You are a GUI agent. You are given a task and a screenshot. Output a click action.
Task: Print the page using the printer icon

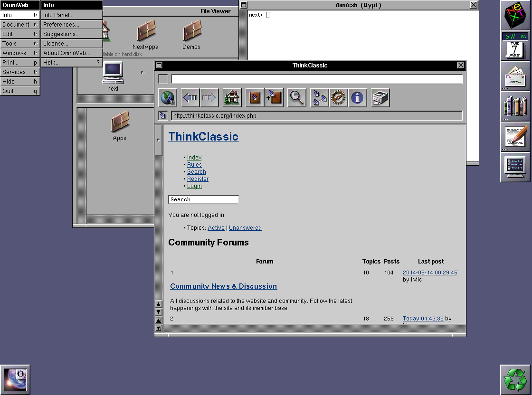coord(380,98)
